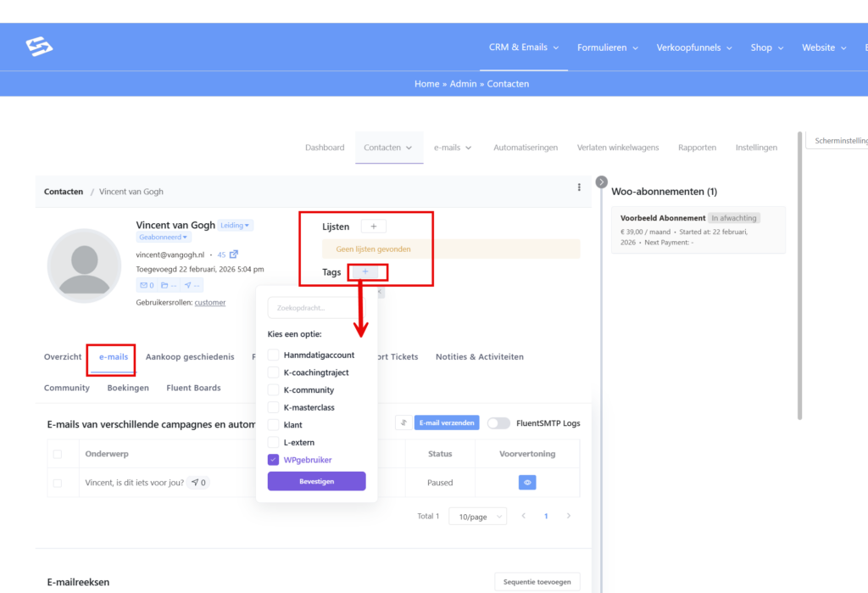Expand the Leiding type dropdown
868x593 pixels.
point(236,226)
